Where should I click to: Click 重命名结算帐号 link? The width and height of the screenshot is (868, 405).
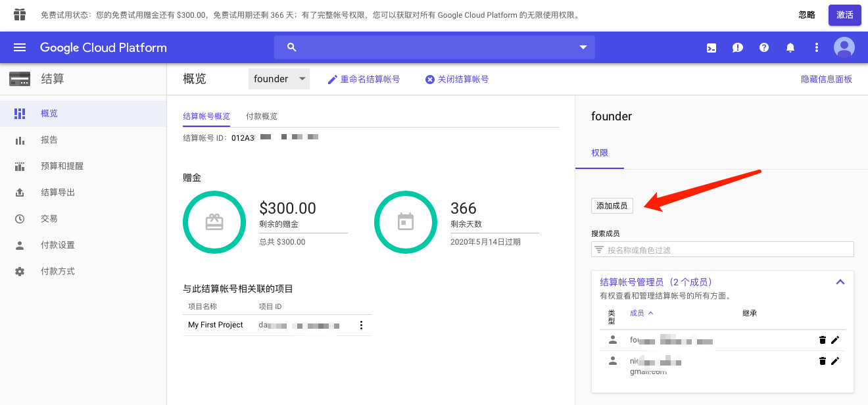(x=364, y=79)
